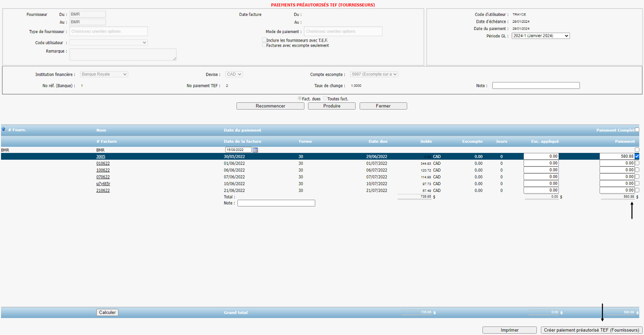Open the calendar picker beside payment date
Screen dimensions: 644x335
(x=255, y=150)
